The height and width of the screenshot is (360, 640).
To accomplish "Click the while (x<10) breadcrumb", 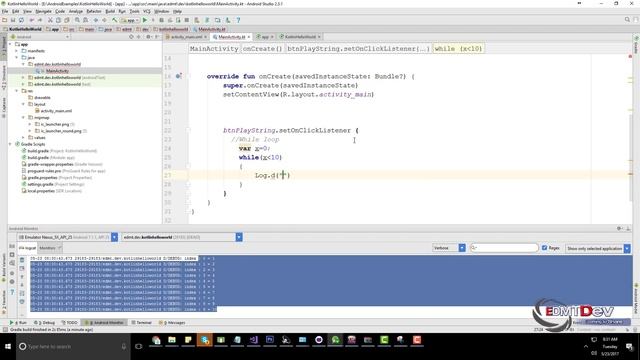I will pos(458,49).
